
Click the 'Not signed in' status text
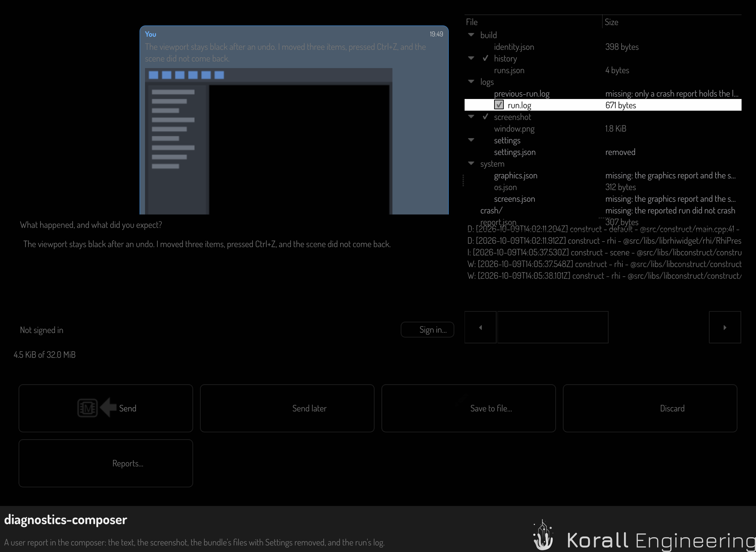point(42,330)
